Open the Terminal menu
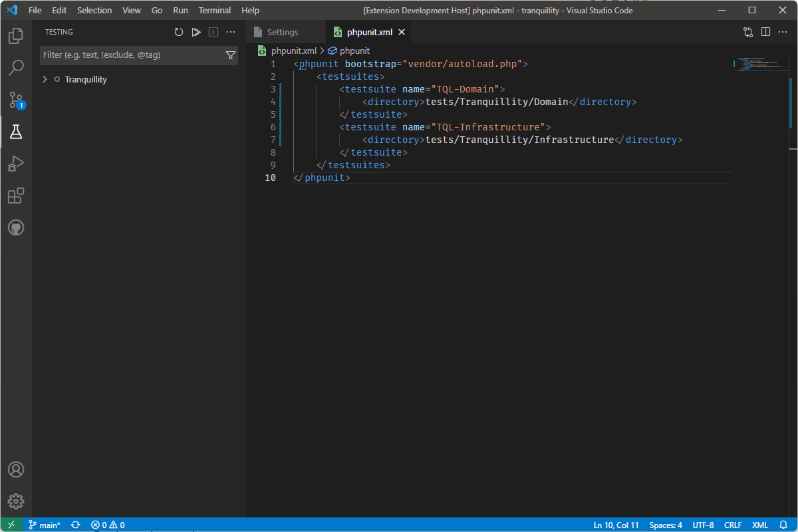This screenshot has width=798, height=532. [x=215, y=11]
